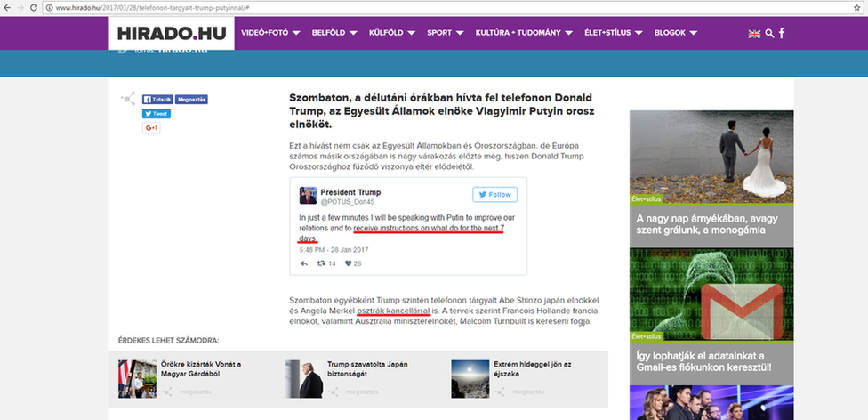Open President Trump's profile avatar in tweet
The height and width of the screenshot is (420, 868).
click(308, 196)
